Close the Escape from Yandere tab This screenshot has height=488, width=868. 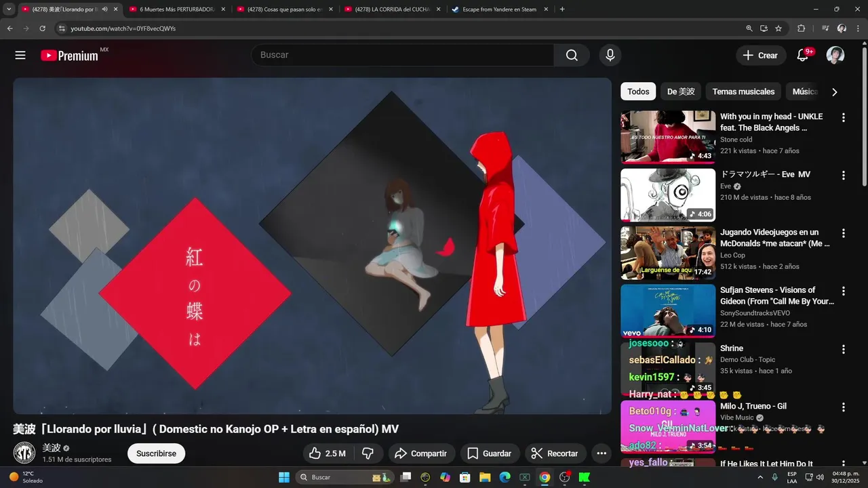pyautogui.click(x=546, y=9)
